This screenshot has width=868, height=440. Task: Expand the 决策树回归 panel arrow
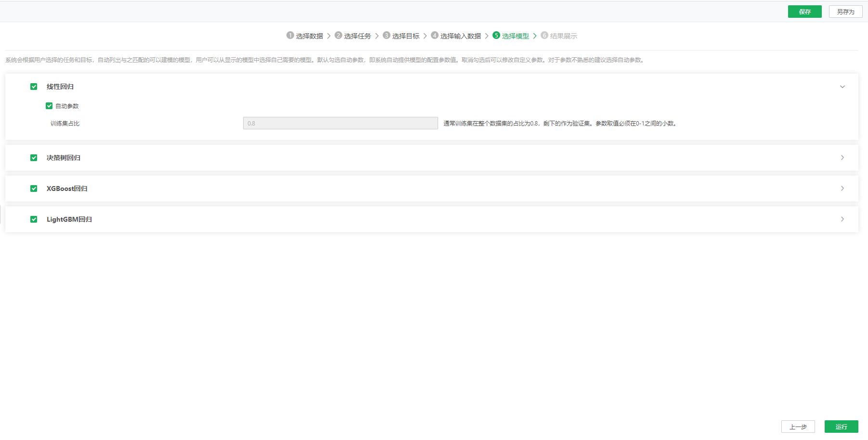842,158
